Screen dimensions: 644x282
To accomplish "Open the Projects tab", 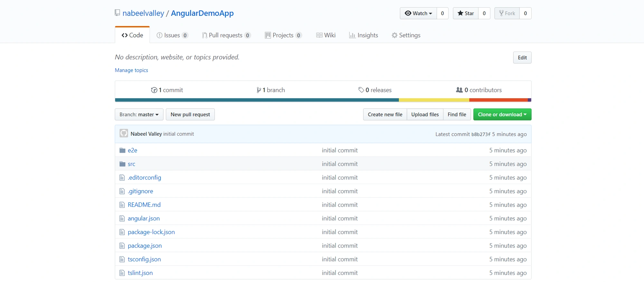I will tap(283, 35).
